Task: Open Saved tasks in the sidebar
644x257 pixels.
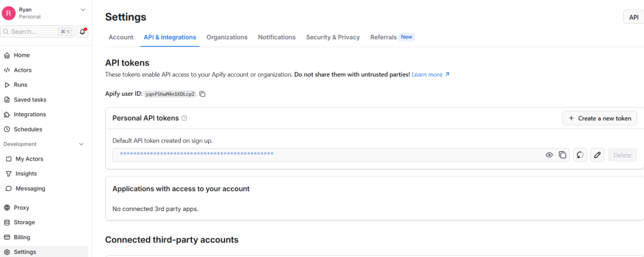Action: click(x=30, y=100)
